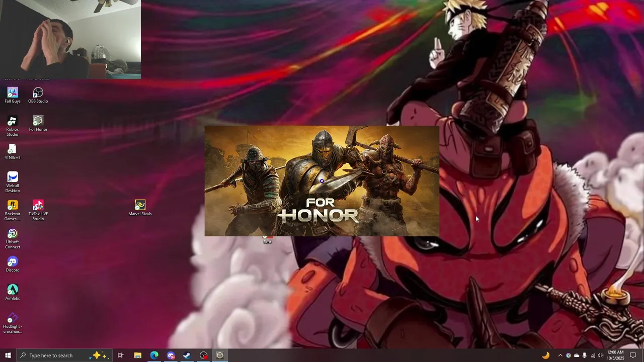Image resolution: width=644 pixels, height=362 pixels.
Task: Open Discord from the taskbar
Action: click(x=171, y=355)
